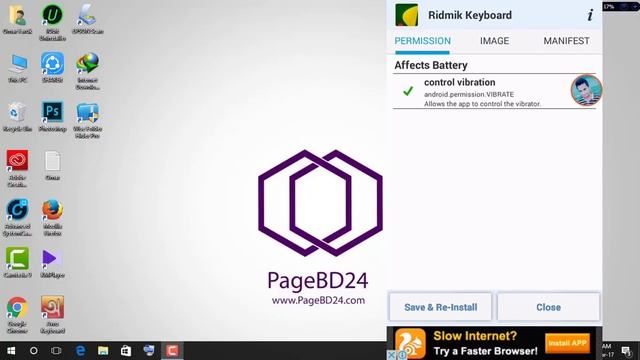Click the Slow Internet browser ad banner
640x360 pixels.
click(494, 343)
